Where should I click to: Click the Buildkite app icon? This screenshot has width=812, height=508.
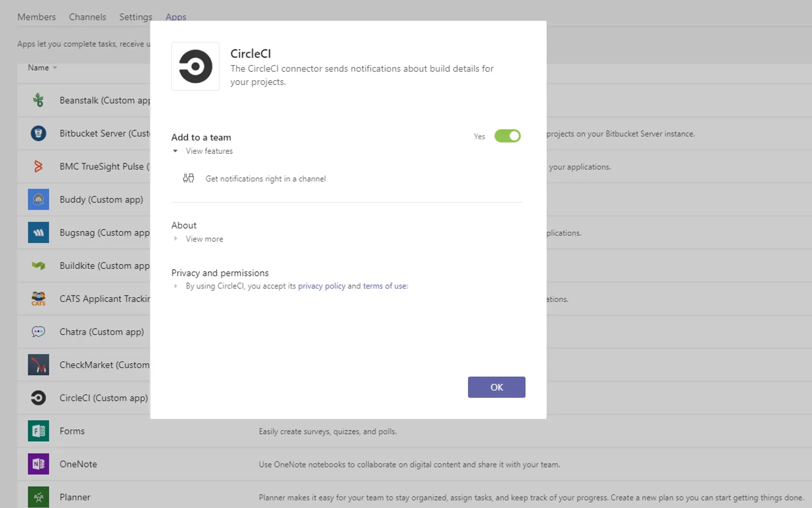coord(39,265)
